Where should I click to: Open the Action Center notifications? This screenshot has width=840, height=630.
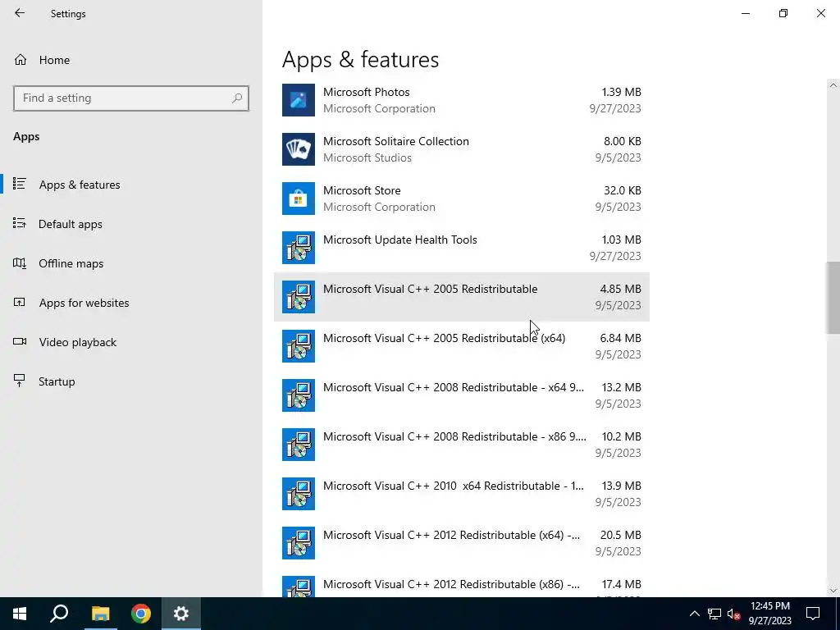(x=813, y=614)
